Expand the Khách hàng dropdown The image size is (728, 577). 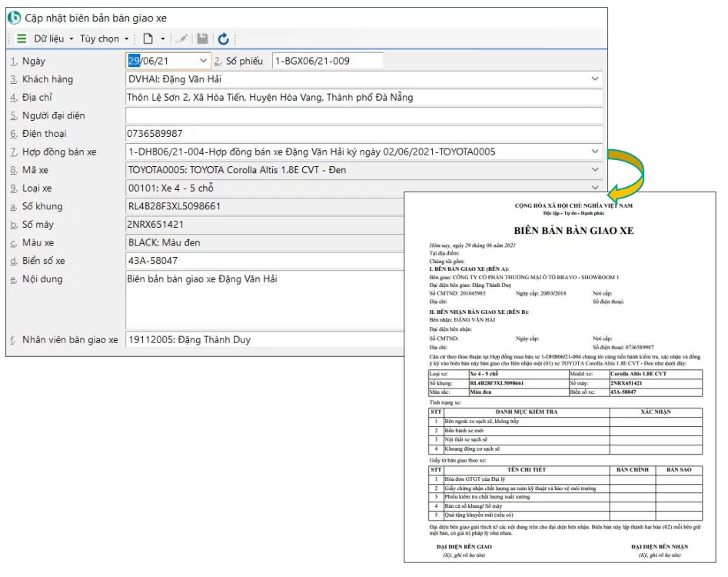pos(595,78)
